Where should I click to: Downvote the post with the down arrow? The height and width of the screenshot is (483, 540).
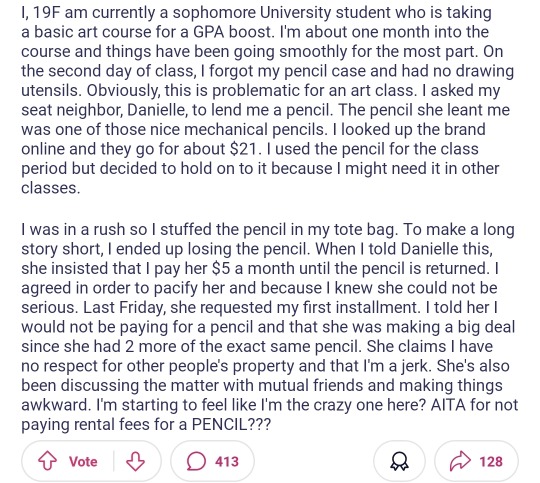click(x=135, y=461)
